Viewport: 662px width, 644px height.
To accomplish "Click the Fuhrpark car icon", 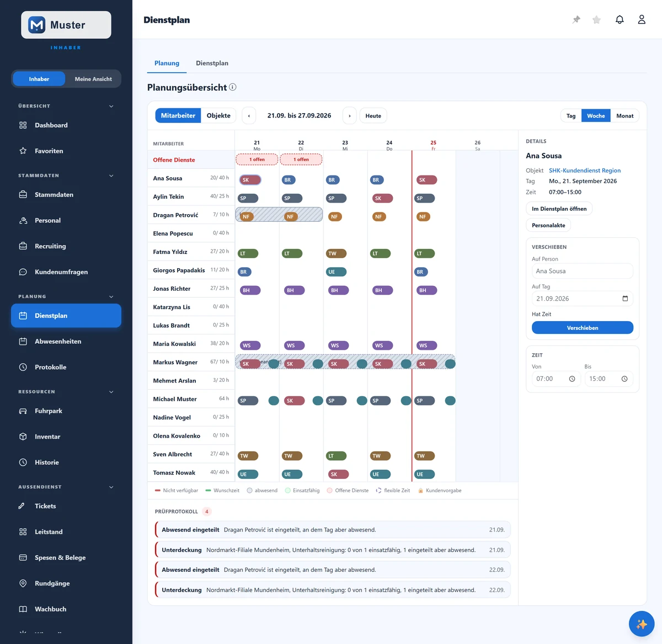I will point(23,411).
